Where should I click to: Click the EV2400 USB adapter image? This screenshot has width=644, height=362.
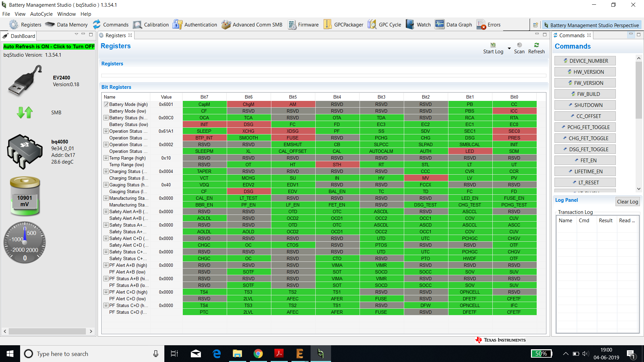(x=25, y=81)
